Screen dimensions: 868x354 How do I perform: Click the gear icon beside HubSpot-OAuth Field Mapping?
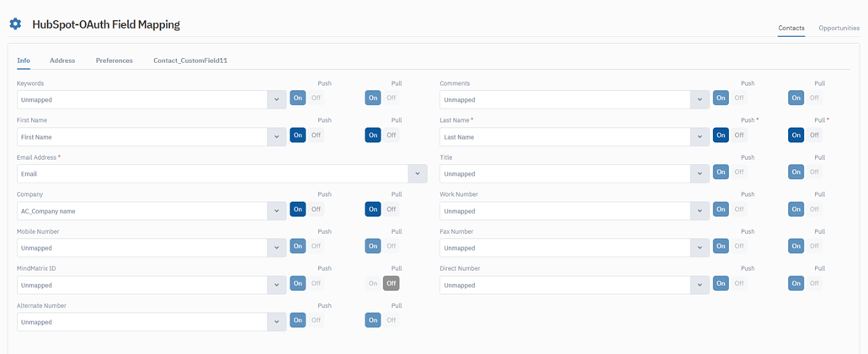(x=15, y=24)
